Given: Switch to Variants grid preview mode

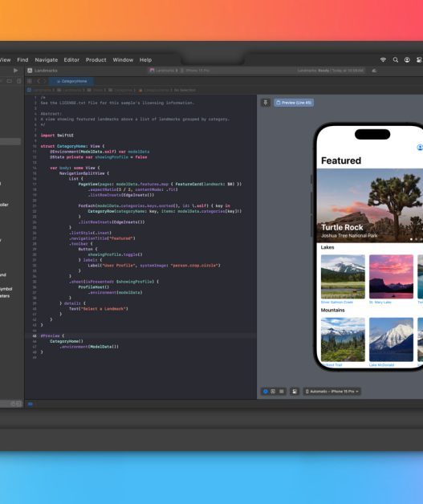Looking at the screenshot, I should tap(282, 391).
